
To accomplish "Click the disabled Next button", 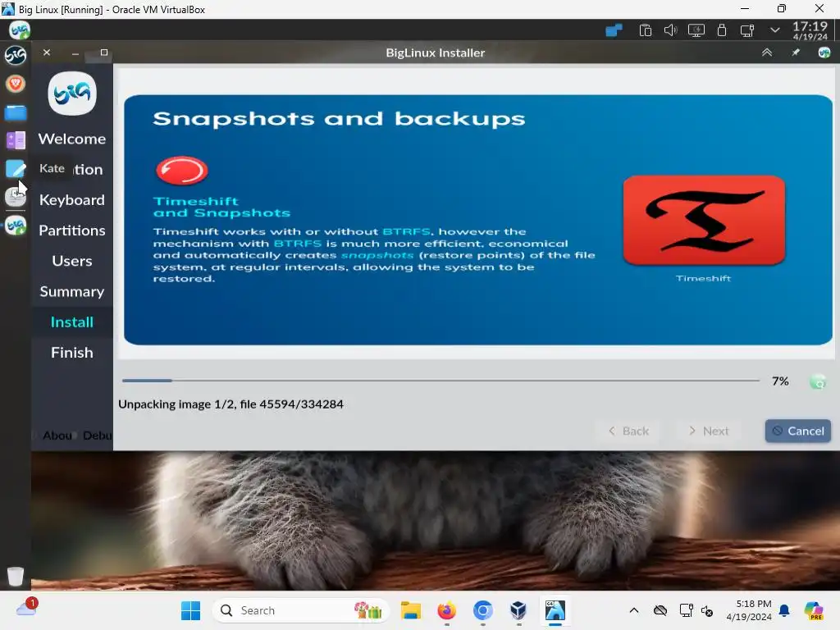I will [709, 431].
